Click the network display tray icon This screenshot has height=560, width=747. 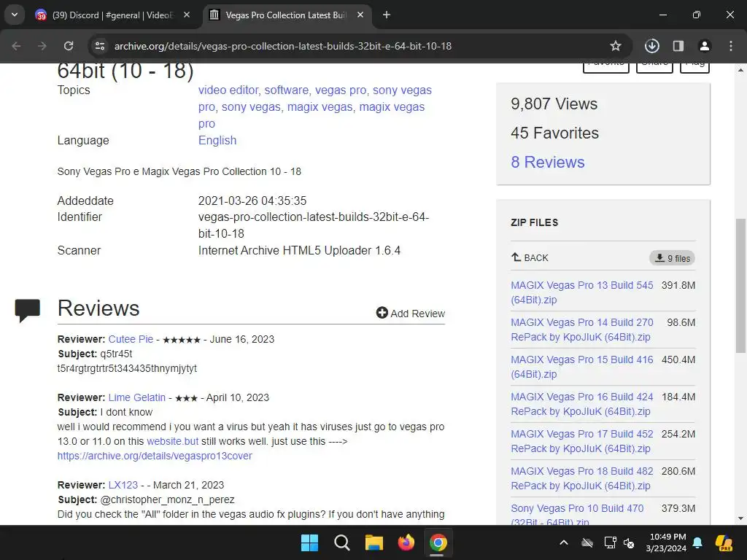pyautogui.click(x=611, y=542)
